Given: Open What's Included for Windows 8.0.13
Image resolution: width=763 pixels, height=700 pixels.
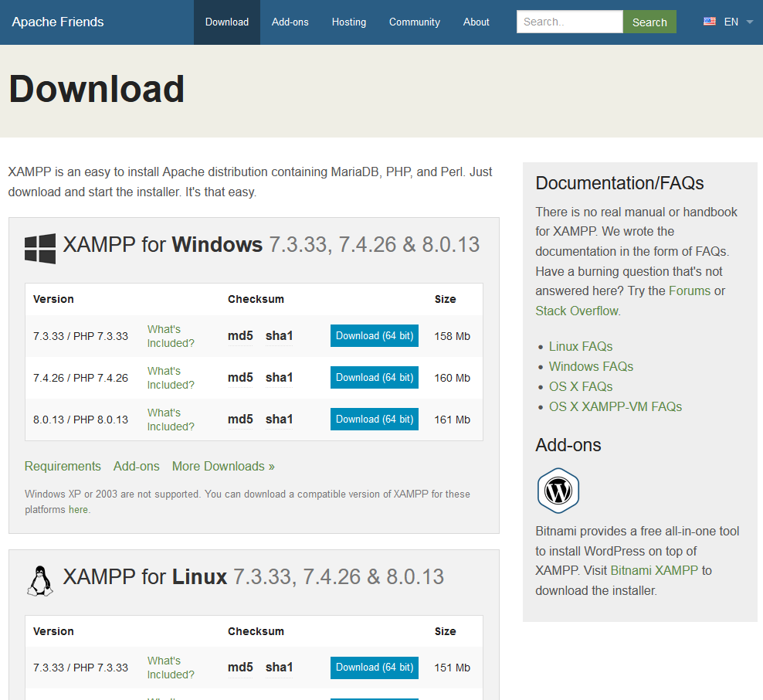Looking at the screenshot, I should (171, 420).
